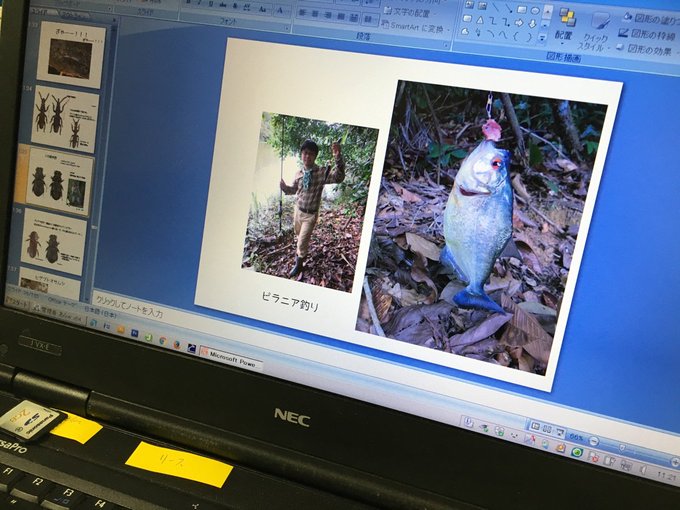Click green circular system tray icon
This screenshot has height=510, width=680.
[576, 453]
